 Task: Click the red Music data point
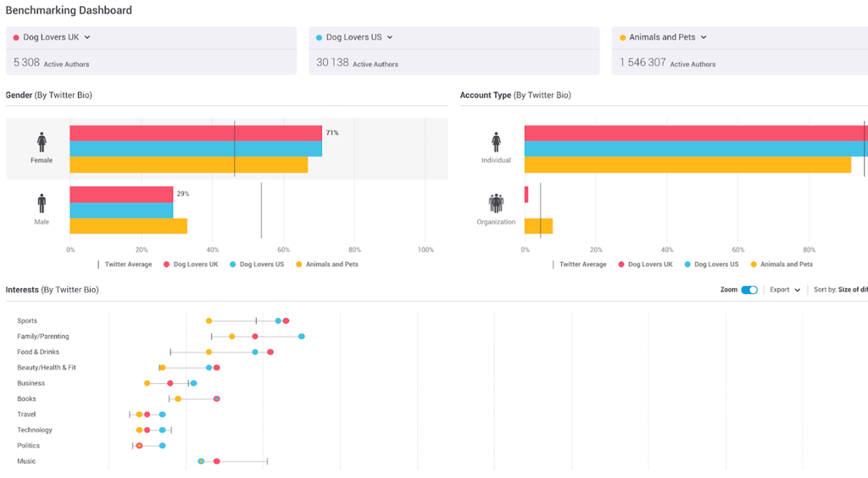pos(217,461)
